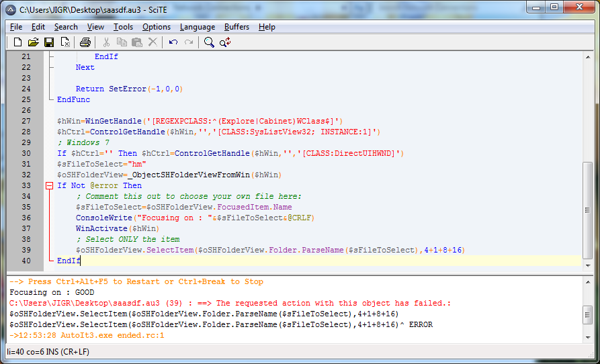Image resolution: width=600 pixels, height=364 pixels.
Task: Click the output pane scrollbar thumb
Action: tap(588, 315)
